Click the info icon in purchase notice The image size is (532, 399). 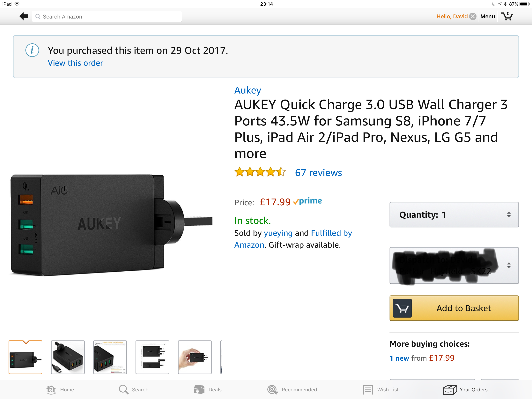coord(32,50)
